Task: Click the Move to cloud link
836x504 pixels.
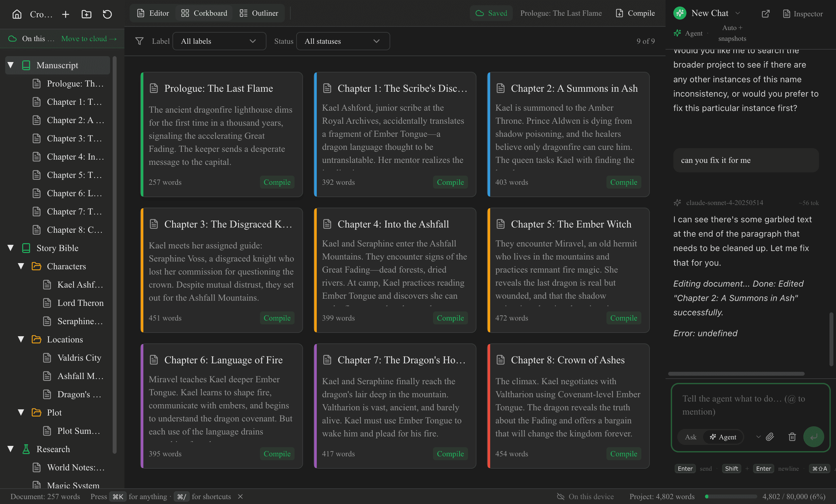Action: click(89, 39)
